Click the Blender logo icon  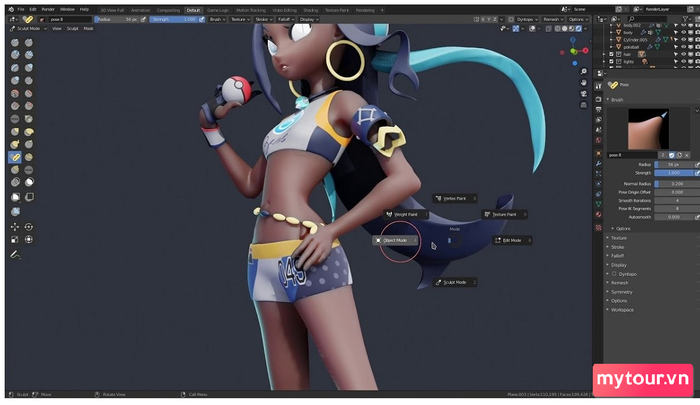8,9
